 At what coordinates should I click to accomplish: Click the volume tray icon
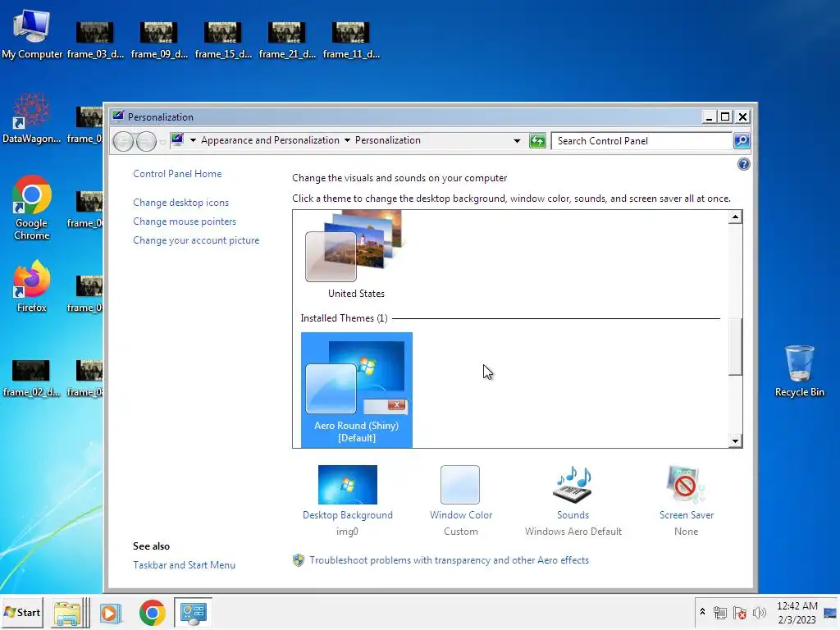759,613
